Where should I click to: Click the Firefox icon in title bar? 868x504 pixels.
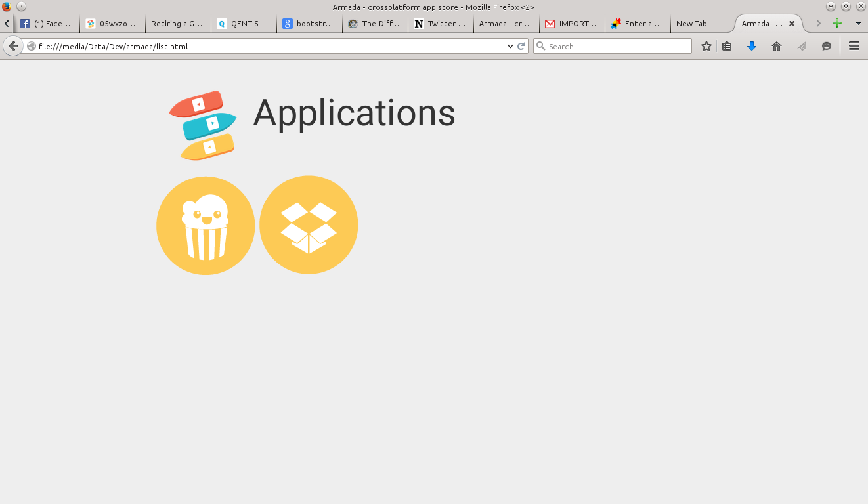(7, 6)
